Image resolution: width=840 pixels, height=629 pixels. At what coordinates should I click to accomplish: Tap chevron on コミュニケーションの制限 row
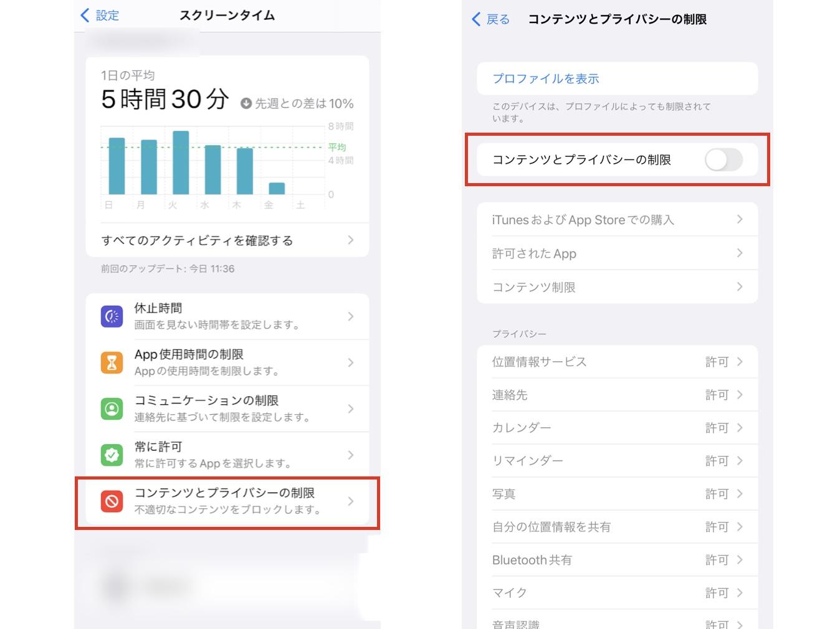coord(351,409)
